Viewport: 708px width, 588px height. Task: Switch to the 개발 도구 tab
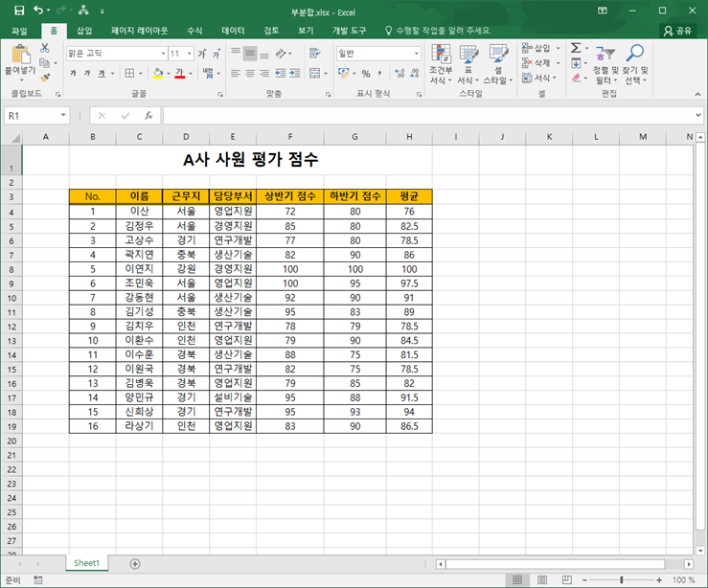pos(349,31)
